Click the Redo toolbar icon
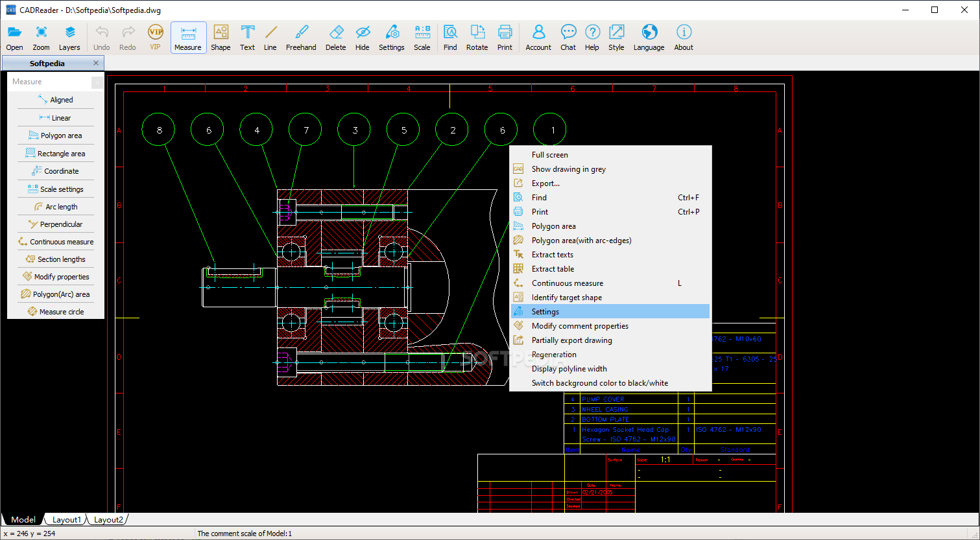 [128, 38]
